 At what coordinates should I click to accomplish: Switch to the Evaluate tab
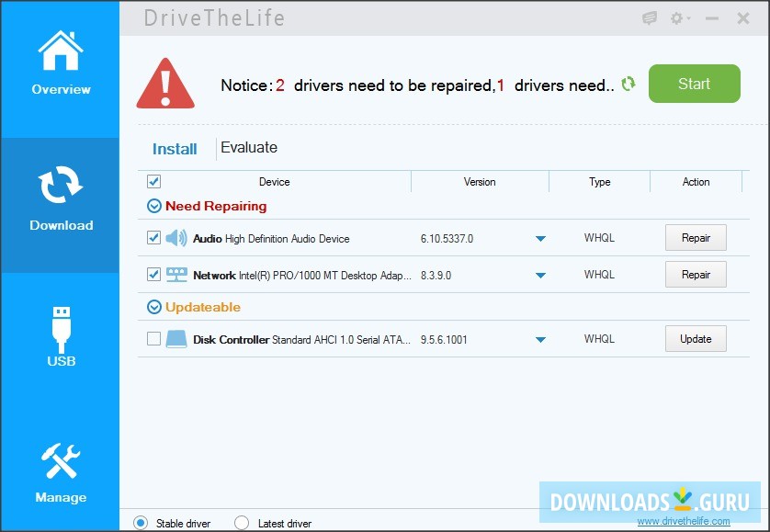tap(249, 148)
